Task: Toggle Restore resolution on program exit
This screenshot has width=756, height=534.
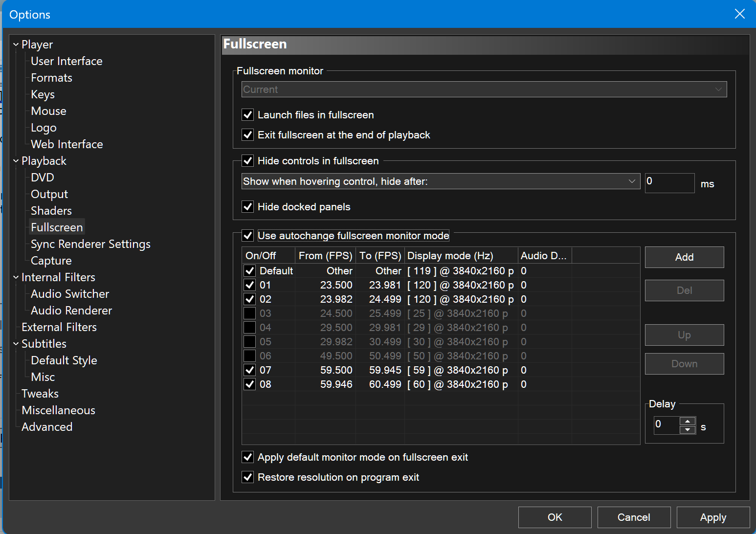Action: click(248, 477)
